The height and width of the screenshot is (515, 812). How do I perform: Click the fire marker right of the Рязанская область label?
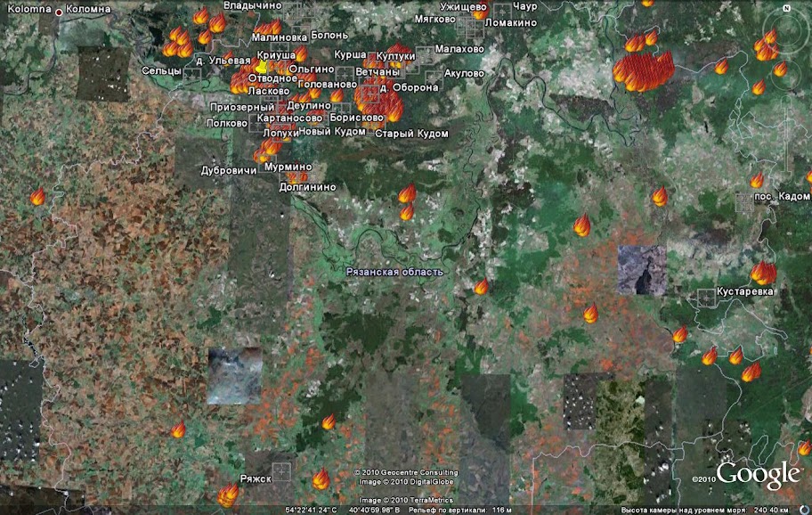[x=481, y=287]
